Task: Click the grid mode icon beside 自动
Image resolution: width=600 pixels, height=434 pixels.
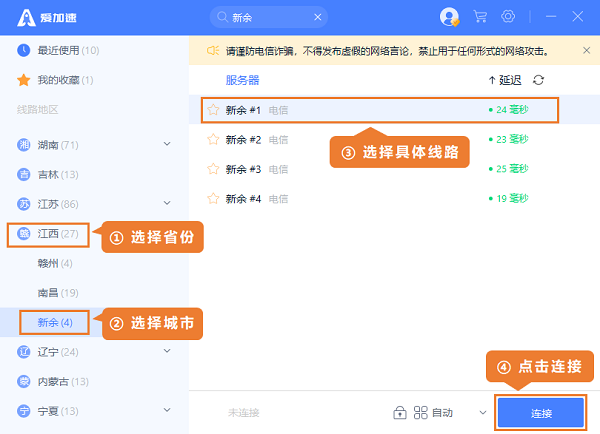Action: coord(421,413)
